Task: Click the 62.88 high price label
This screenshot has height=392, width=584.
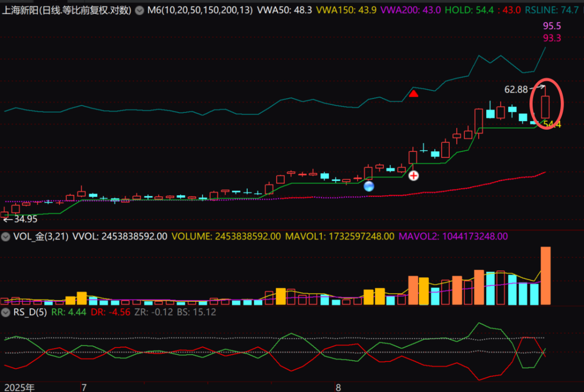Action: point(516,89)
